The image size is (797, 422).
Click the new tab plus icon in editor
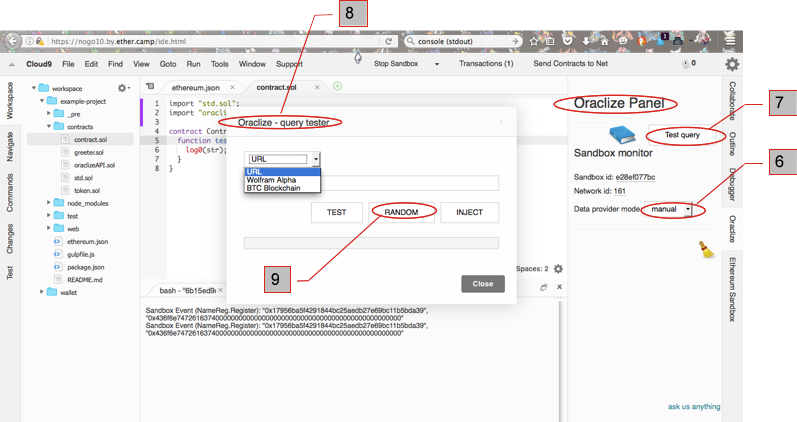click(x=338, y=86)
